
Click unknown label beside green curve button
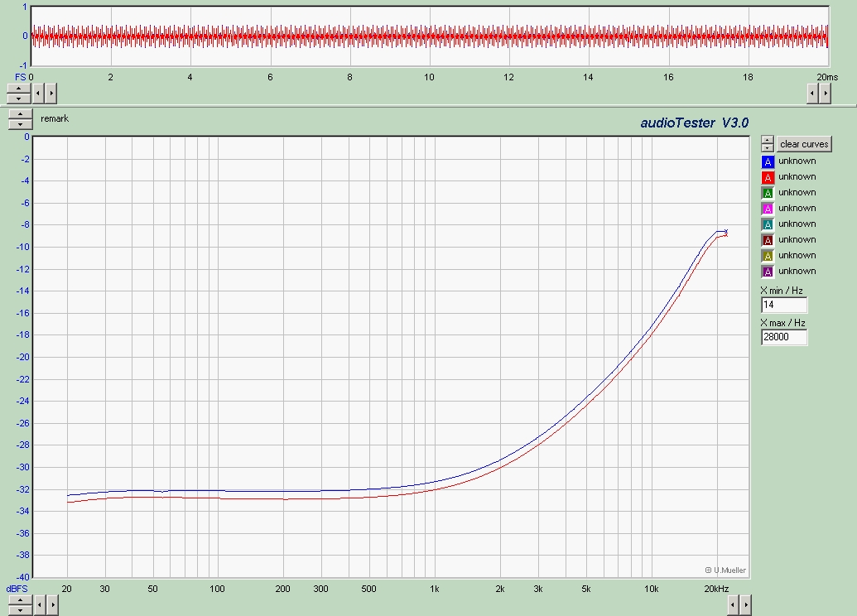pos(797,193)
